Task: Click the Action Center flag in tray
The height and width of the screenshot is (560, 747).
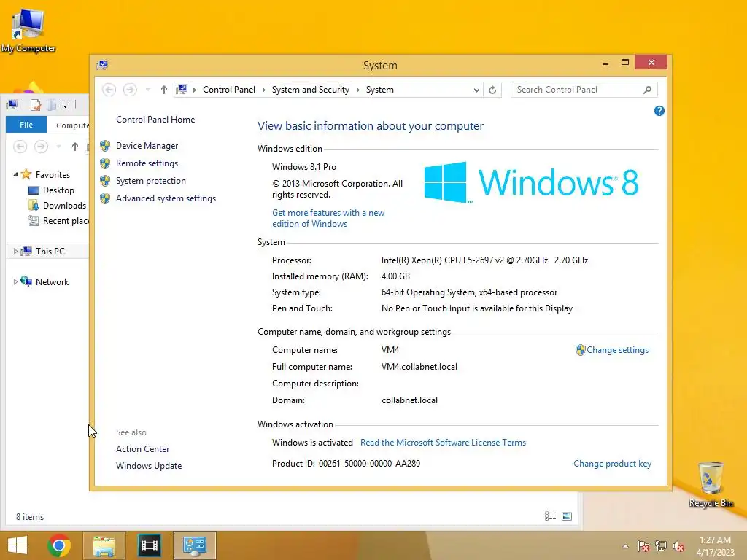Action: 643,546
